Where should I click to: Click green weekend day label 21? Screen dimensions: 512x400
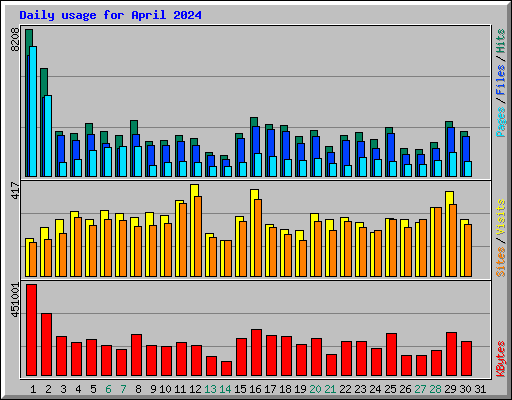[x=330, y=389]
